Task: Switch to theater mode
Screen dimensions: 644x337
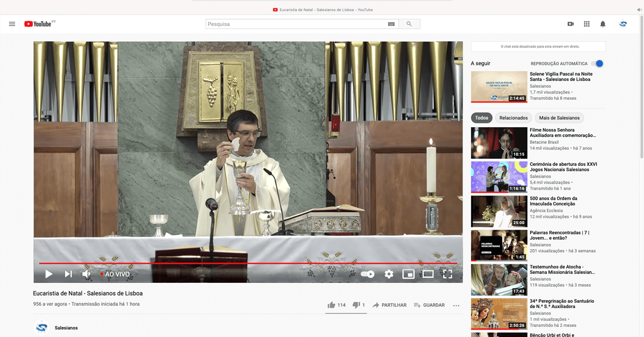Action: click(x=428, y=274)
